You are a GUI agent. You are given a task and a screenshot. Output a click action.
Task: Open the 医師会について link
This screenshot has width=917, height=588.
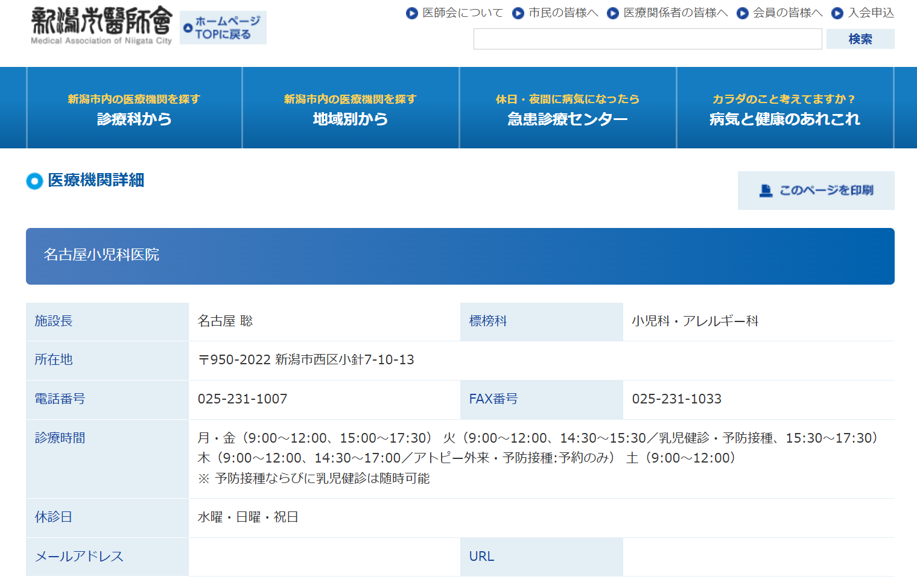[463, 13]
